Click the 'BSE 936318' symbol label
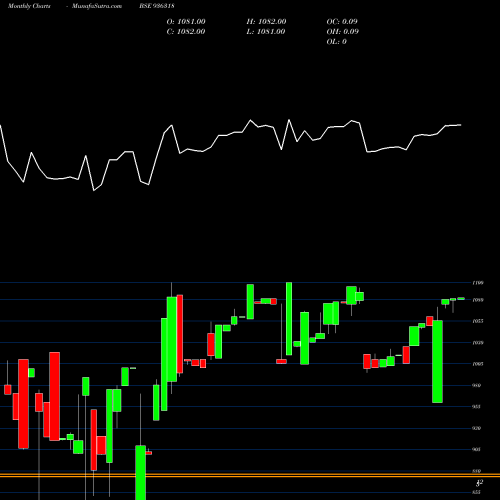Image resolution: width=500 pixels, height=500 pixels. (157, 6)
